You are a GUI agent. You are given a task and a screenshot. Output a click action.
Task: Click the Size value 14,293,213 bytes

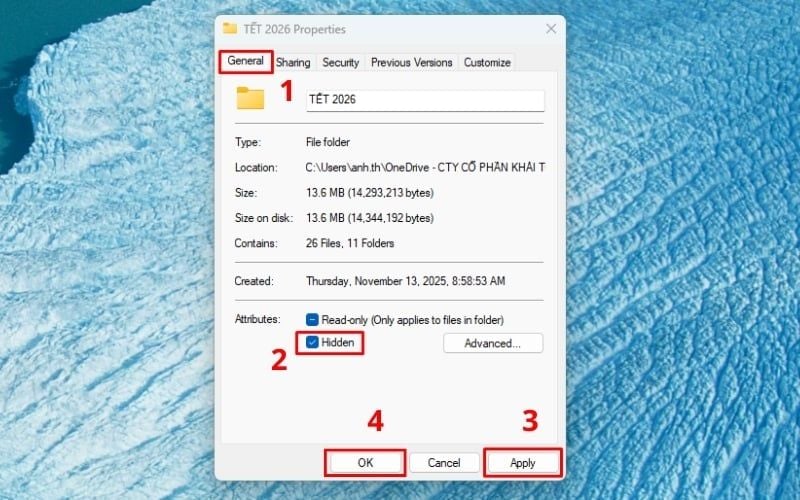point(370,193)
